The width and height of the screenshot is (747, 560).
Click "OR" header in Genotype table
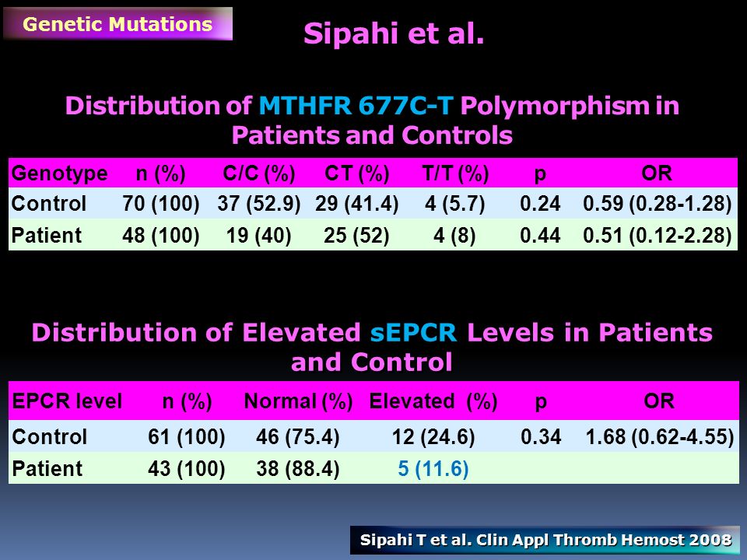[x=657, y=173]
